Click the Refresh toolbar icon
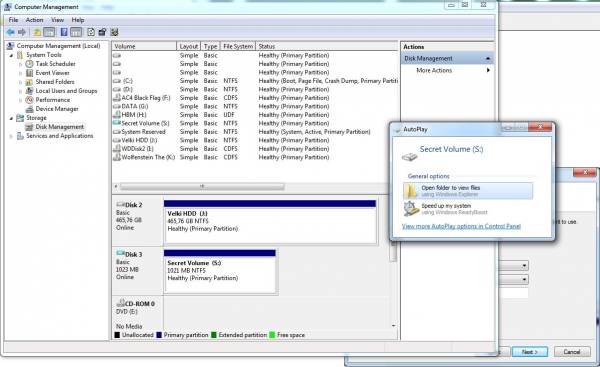 (91, 32)
